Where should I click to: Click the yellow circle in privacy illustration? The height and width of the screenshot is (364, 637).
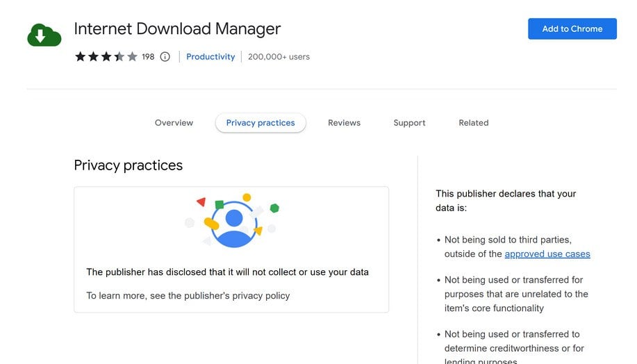click(x=247, y=197)
